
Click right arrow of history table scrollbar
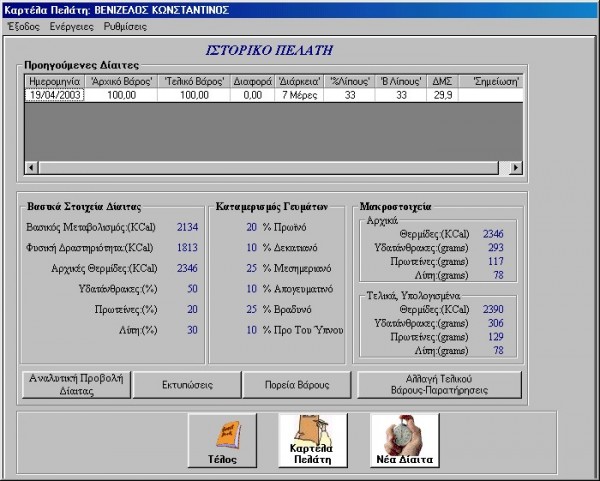point(515,167)
